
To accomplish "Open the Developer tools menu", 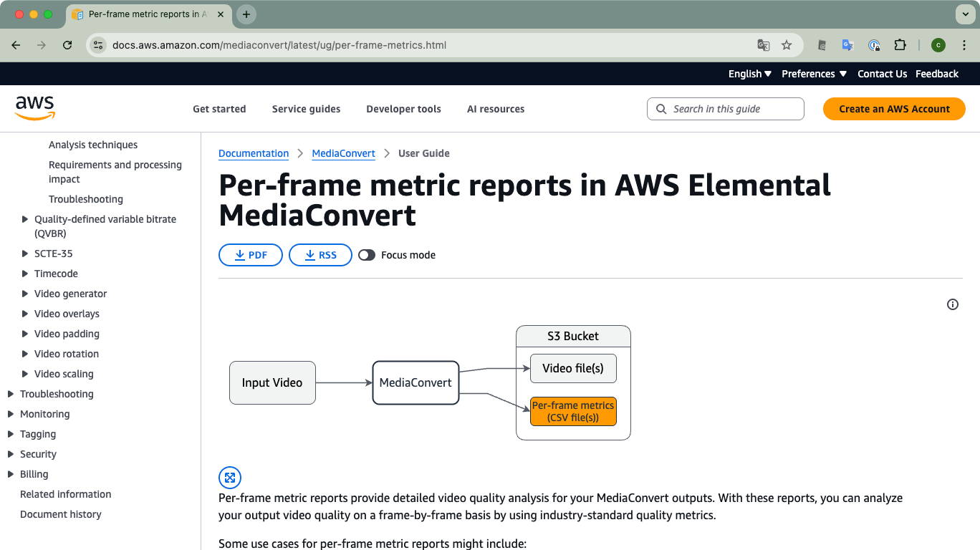I will pyautogui.click(x=403, y=109).
